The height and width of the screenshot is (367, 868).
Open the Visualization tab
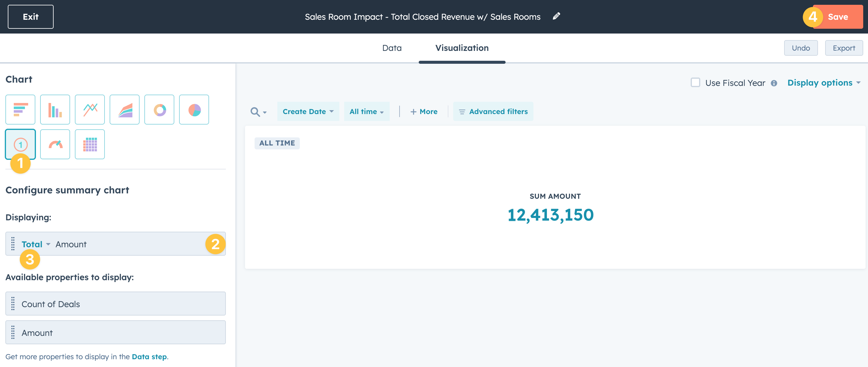[462, 48]
